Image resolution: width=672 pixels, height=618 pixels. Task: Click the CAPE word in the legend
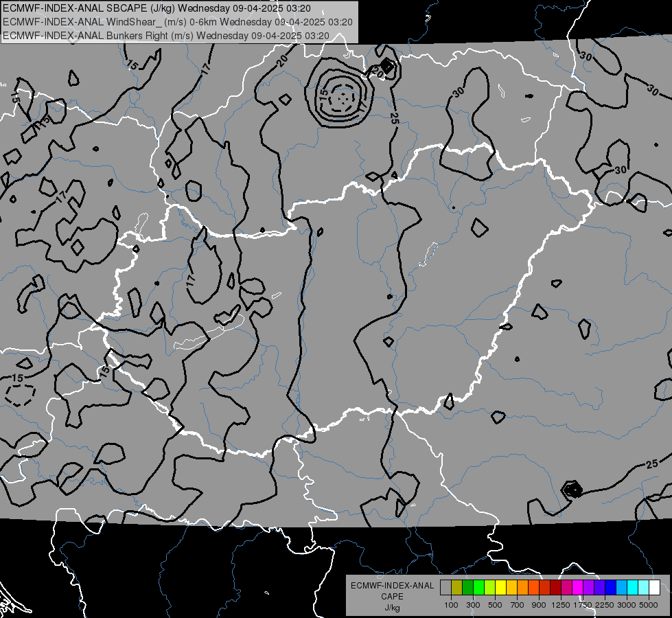tap(392, 597)
